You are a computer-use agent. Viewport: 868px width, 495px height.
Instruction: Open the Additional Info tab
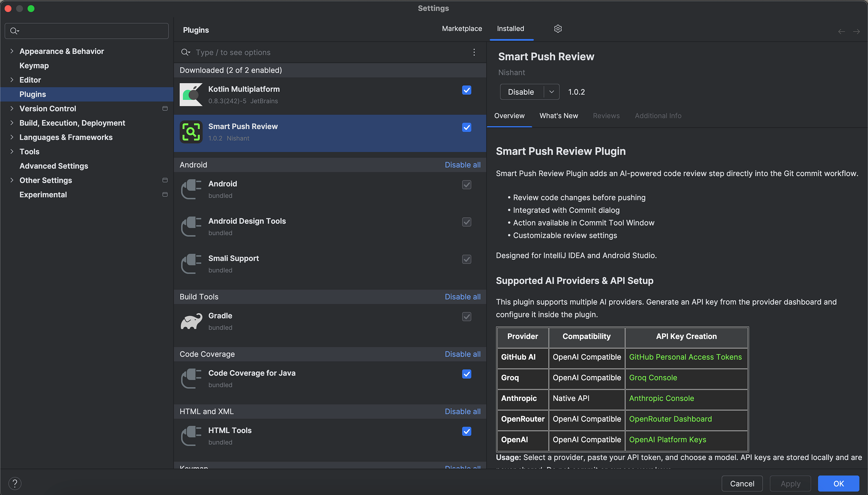(x=658, y=116)
